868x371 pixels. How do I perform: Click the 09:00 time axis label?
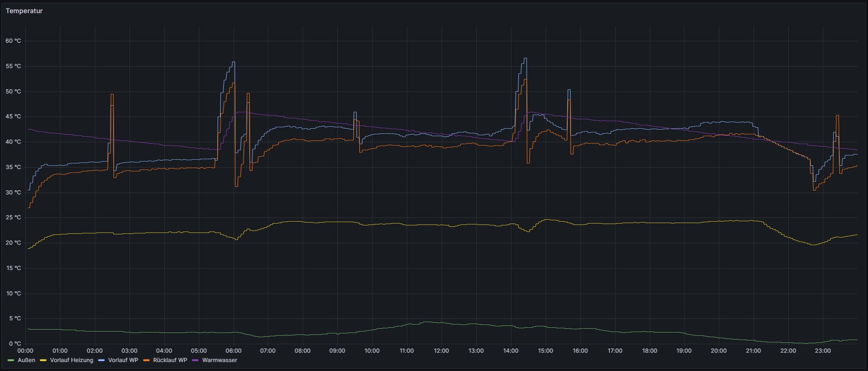[x=337, y=351]
